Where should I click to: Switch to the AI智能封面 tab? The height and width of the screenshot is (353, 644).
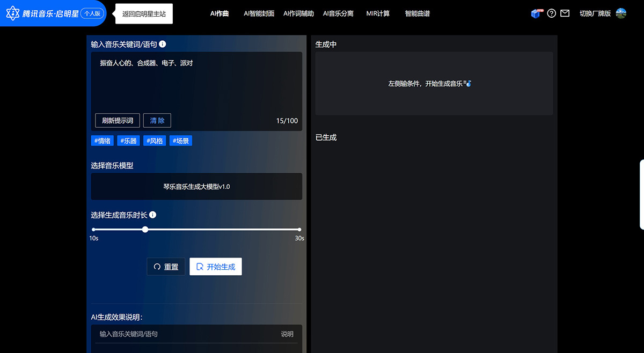259,13
